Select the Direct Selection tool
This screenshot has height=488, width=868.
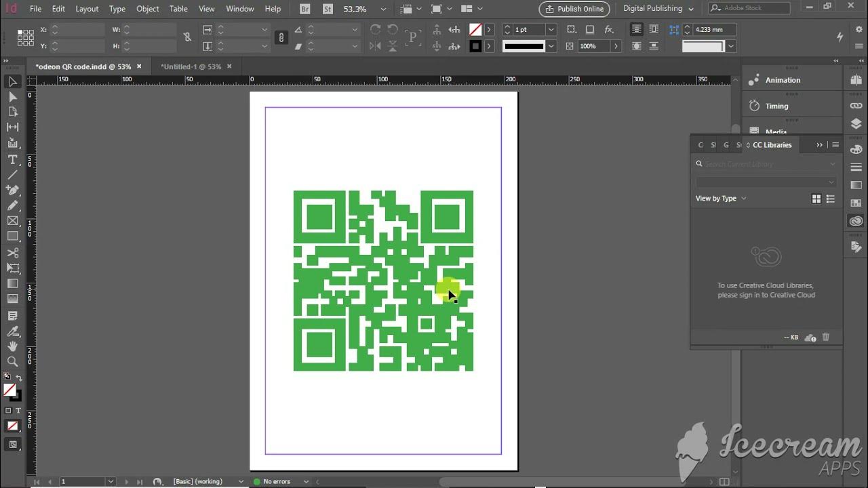[12, 97]
